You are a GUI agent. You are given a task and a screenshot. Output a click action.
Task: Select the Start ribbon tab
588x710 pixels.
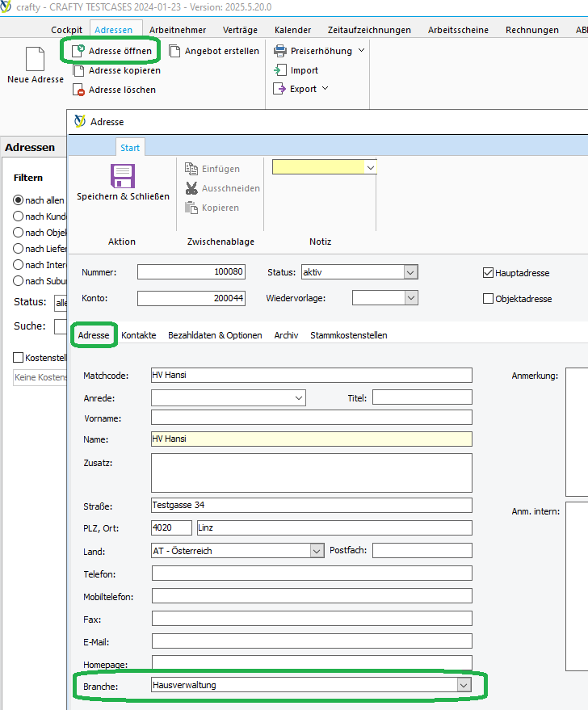130,148
